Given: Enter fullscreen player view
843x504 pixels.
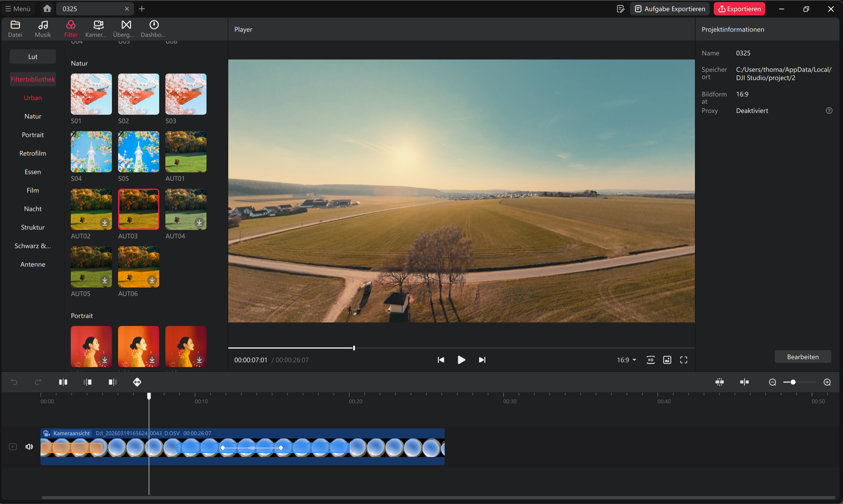Looking at the screenshot, I should [684, 360].
